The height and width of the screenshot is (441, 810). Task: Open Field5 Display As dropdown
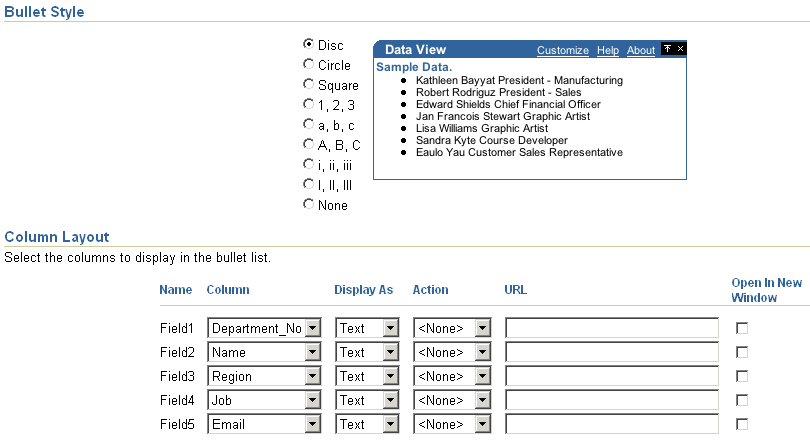click(367, 424)
